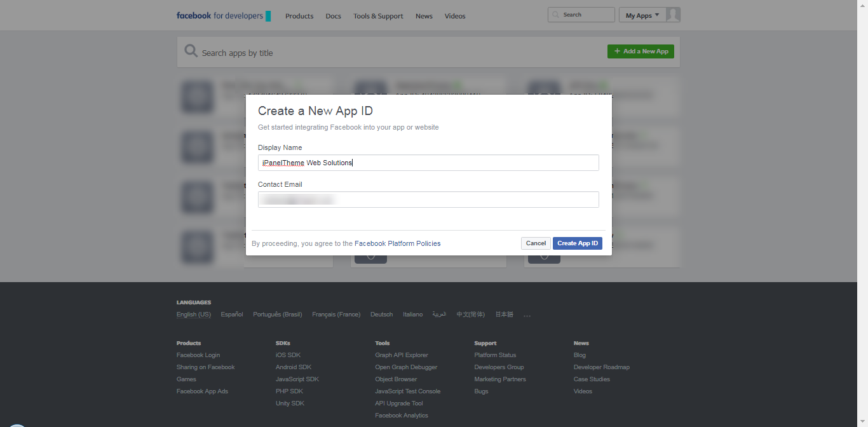Open the My Apps dropdown
Image resolution: width=868 pixels, height=427 pixels.
tap(642, 15)
